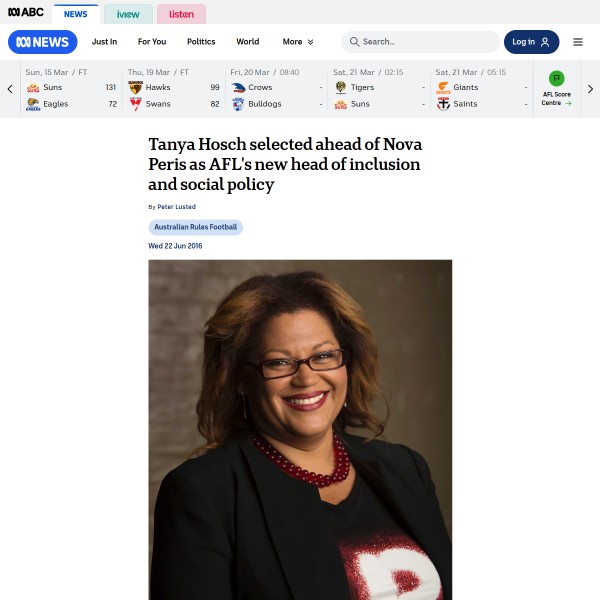
Task: Open author Peter Lusted's link
Action: click(x=176, y=207)
